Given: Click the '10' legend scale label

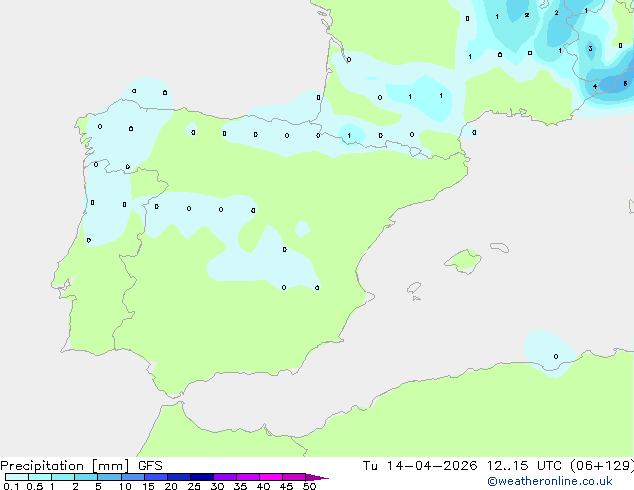Looking at the screenshot, I should [x=125, y=486].
